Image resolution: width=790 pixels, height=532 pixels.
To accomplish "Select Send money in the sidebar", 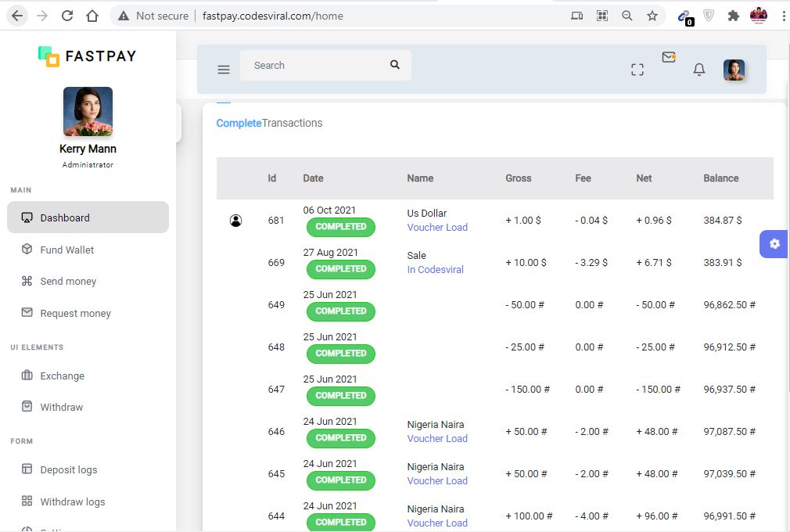I will click(x=68, y=281).
